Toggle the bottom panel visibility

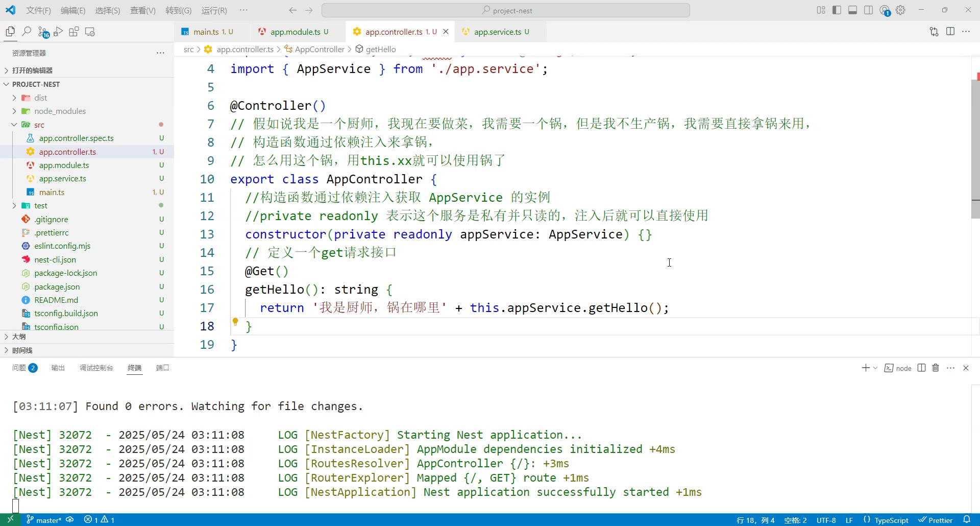tap(852, 10)
